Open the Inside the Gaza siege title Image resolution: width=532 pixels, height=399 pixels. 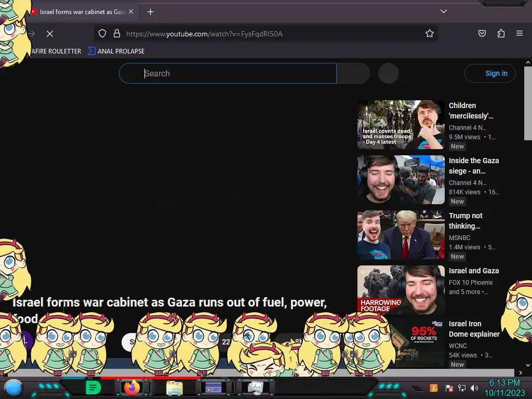(x=474, y=166)
